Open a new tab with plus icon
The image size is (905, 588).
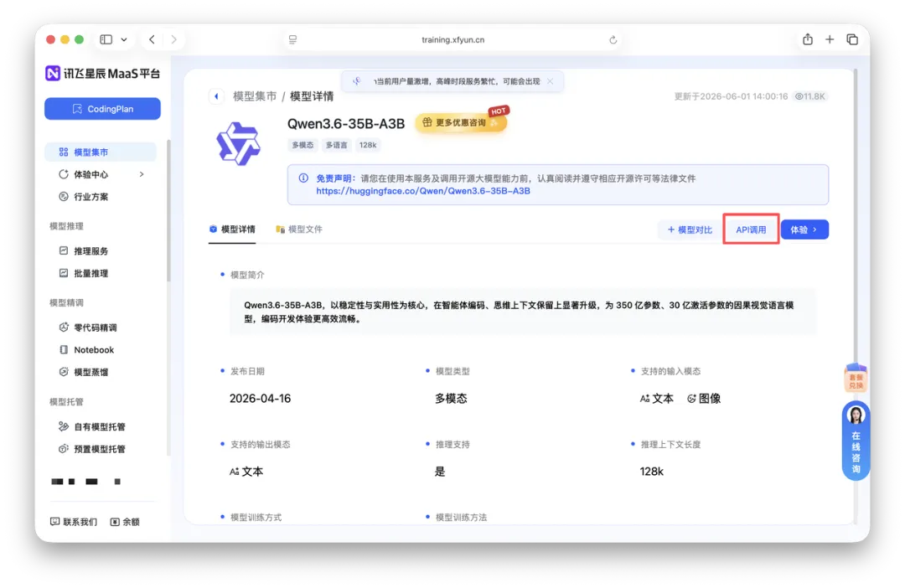[x=830, y=39]
